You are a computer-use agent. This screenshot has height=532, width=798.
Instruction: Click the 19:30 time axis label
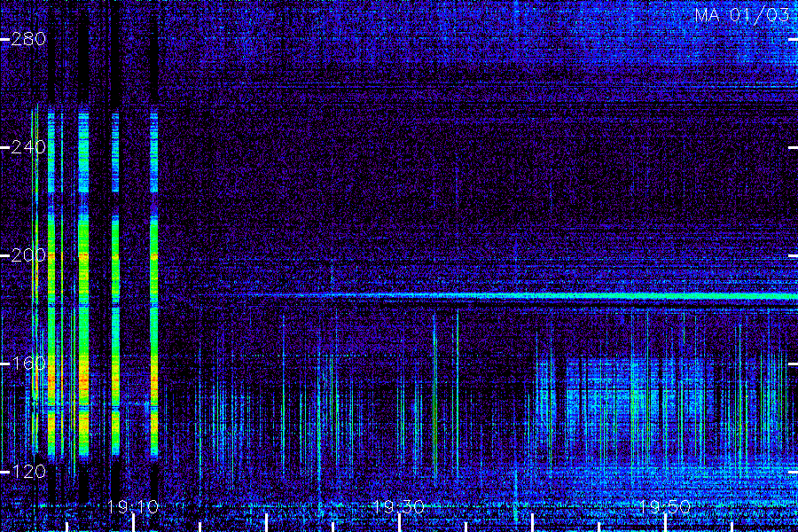click(398, 507)
